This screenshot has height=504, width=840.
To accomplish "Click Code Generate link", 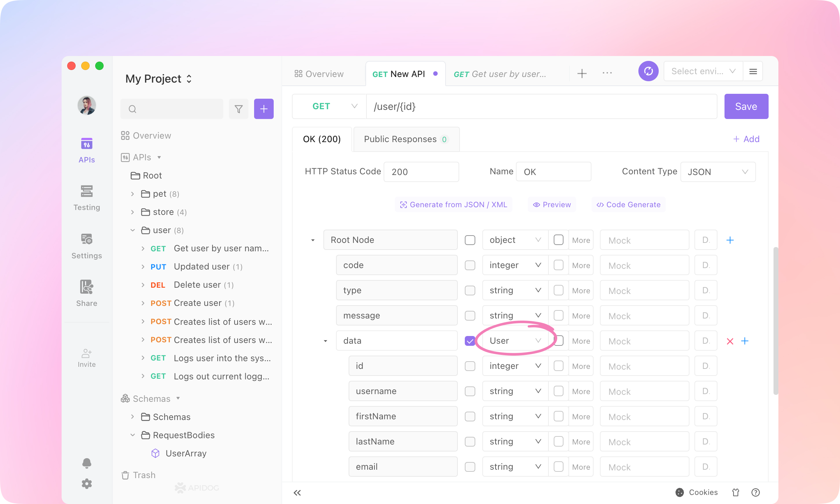I will point(629,205).
